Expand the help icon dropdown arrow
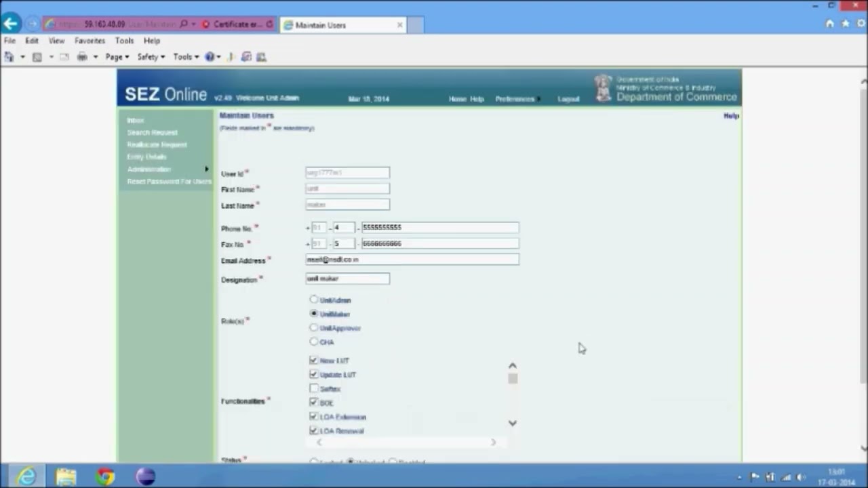 point(218,57)
